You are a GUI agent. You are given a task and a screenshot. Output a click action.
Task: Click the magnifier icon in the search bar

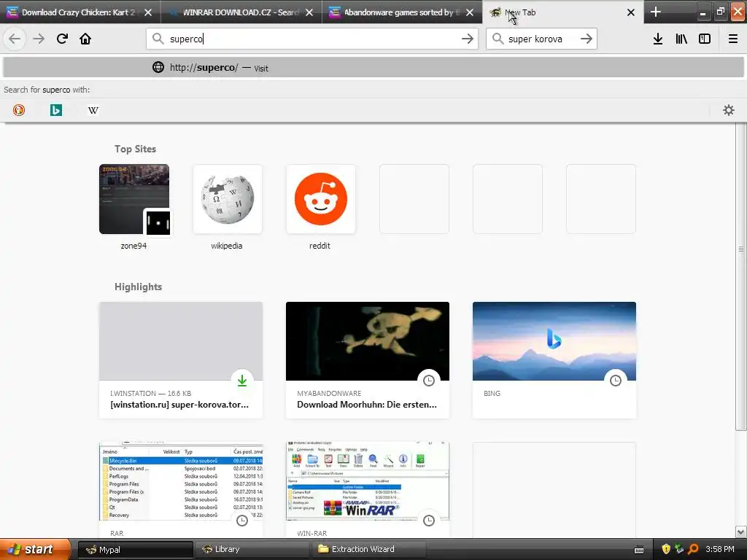pos(498,39)
